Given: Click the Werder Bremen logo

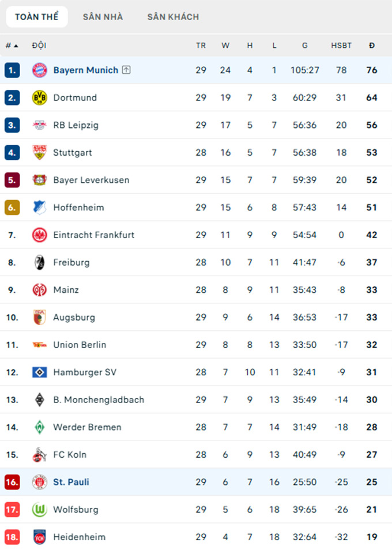Looking at the screenshot, I should point(39,427).
